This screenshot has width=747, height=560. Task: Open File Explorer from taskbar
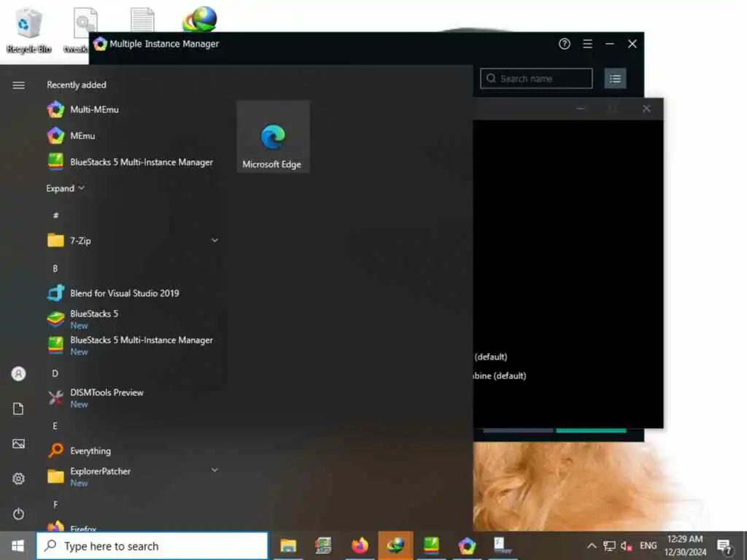pyautogui.click(x=288, y=545)
